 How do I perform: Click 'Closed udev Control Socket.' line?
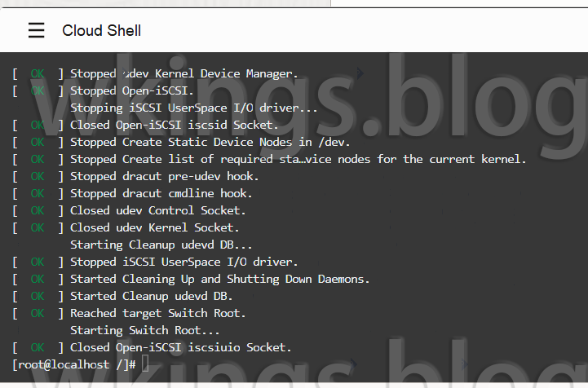[x=129, y=210]
